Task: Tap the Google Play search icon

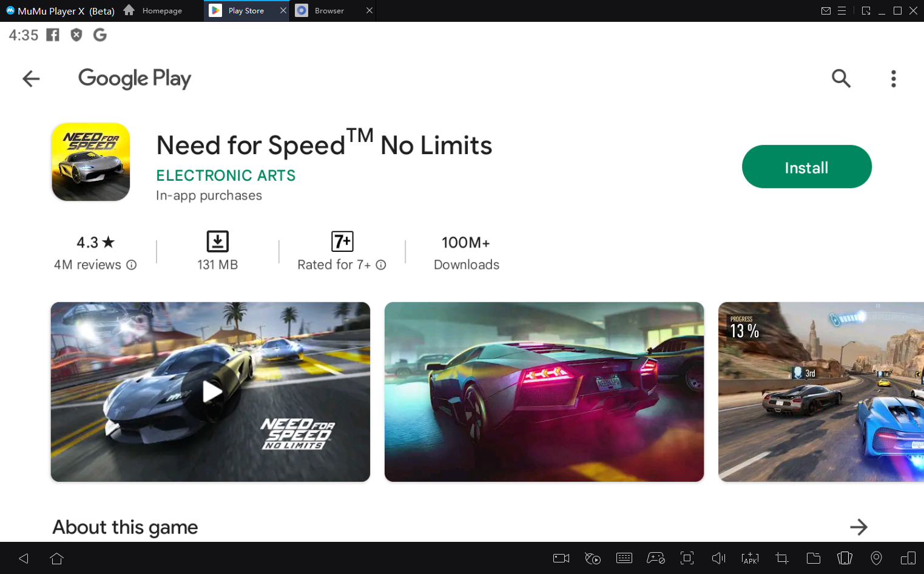Action: click(840, 78)
